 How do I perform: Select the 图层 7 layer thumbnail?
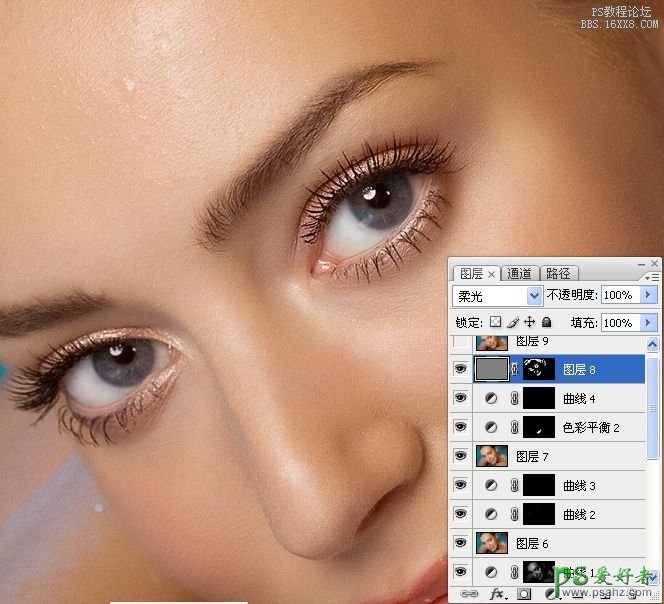492,456
